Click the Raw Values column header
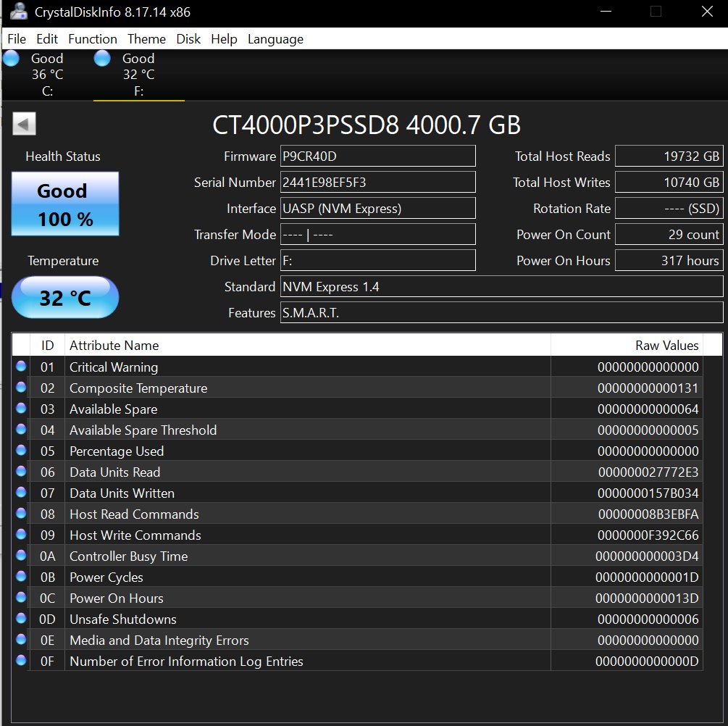Image resolution: width=728 pixels, height=726 pixels. (x=627, y=345)
